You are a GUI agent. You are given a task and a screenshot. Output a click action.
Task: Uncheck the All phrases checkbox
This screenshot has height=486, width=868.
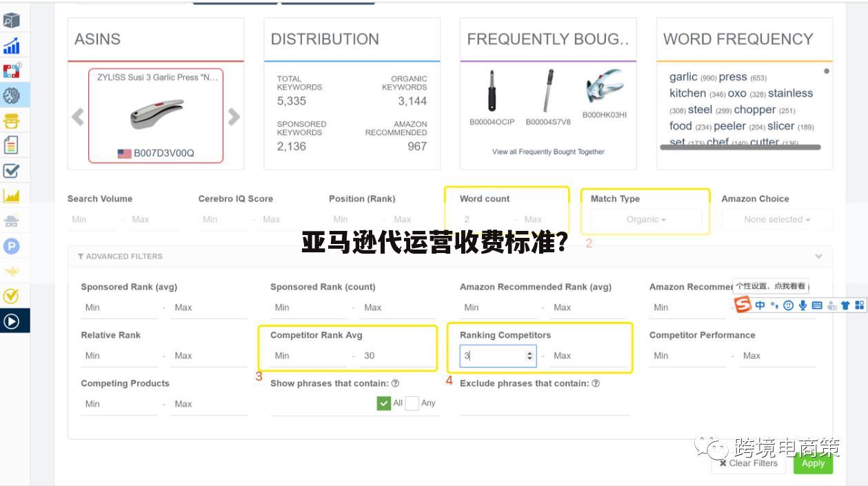click(x=383, y=403)
